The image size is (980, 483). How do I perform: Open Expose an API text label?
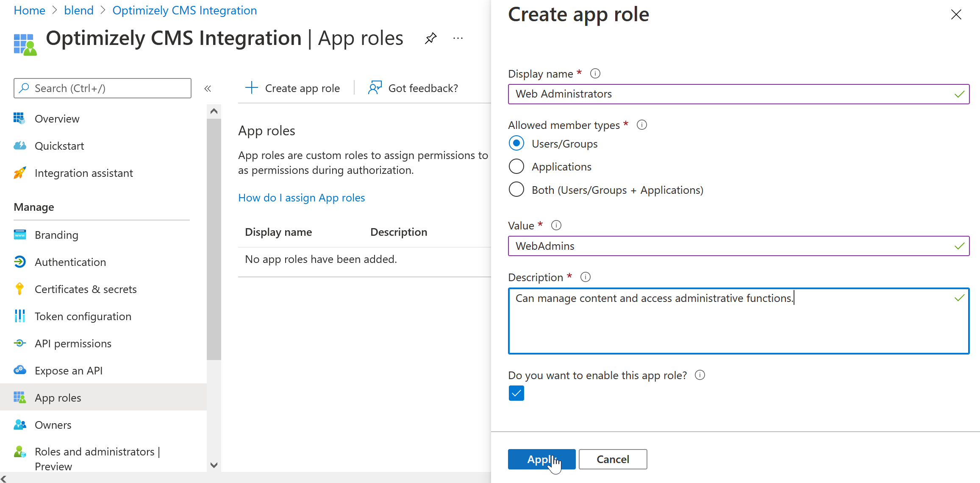tap(69, 371)
